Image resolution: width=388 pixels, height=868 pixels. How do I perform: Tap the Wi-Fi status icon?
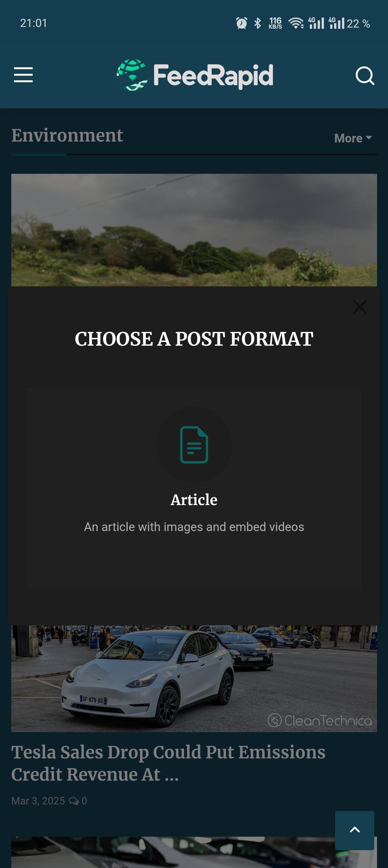point(296,23)
